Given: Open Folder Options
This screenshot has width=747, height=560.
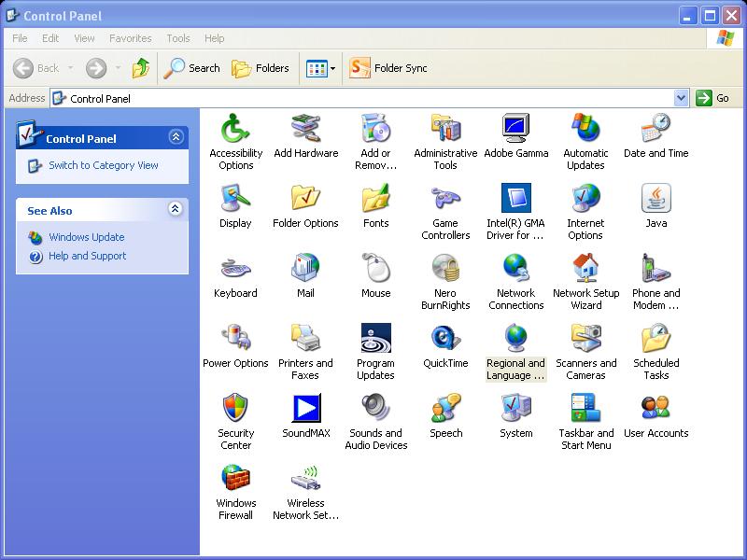Looking at the screenshot, I should (305, 205).
